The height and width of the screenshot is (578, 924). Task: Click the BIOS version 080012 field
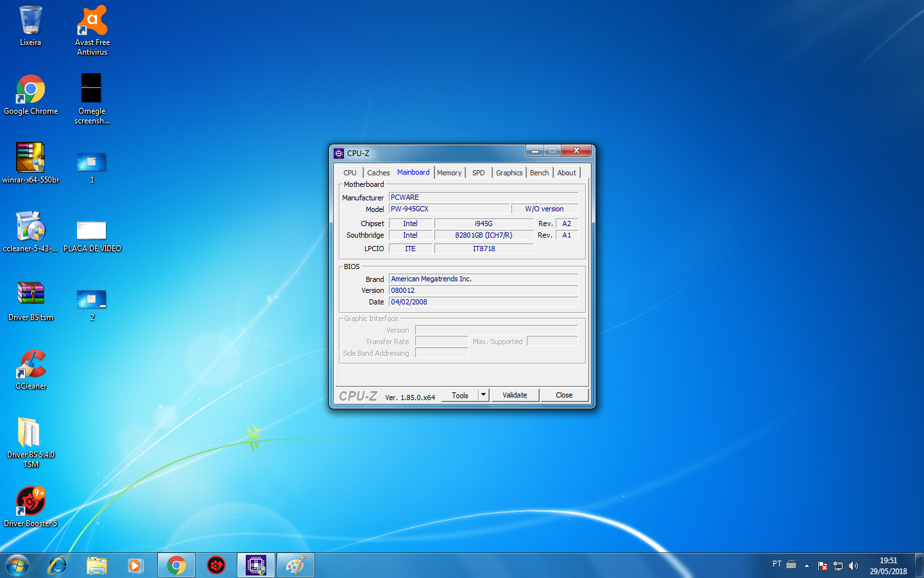coord(483,290)
